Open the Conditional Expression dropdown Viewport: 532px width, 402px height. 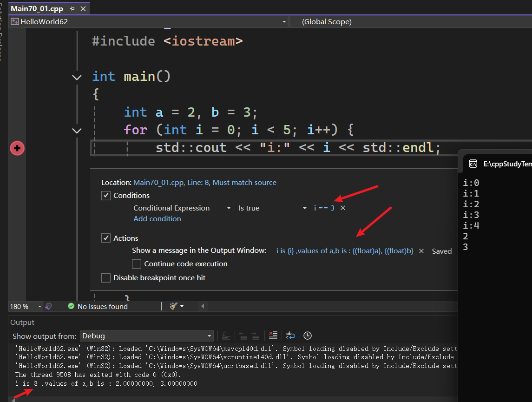pos(182,208)
